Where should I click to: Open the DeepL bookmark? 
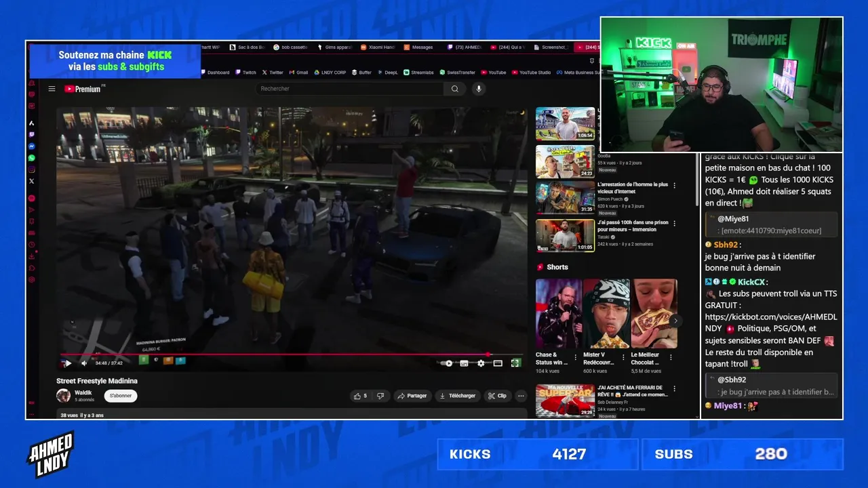point(387,73)
